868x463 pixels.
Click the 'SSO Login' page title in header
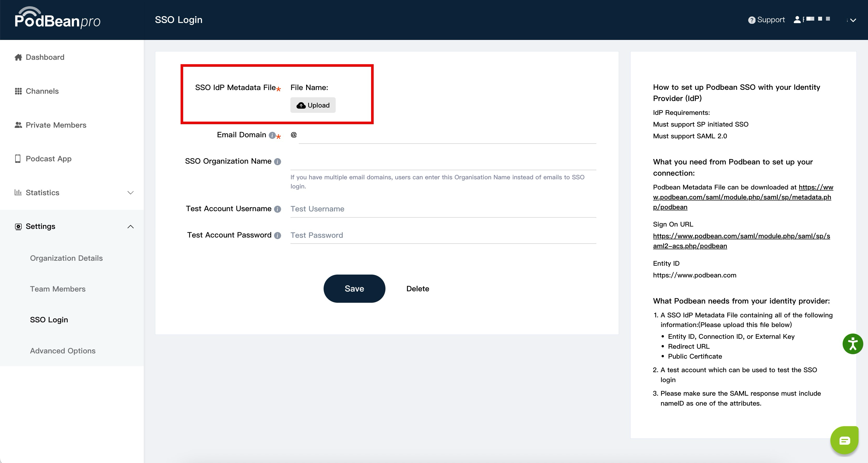tap(179, 20)
